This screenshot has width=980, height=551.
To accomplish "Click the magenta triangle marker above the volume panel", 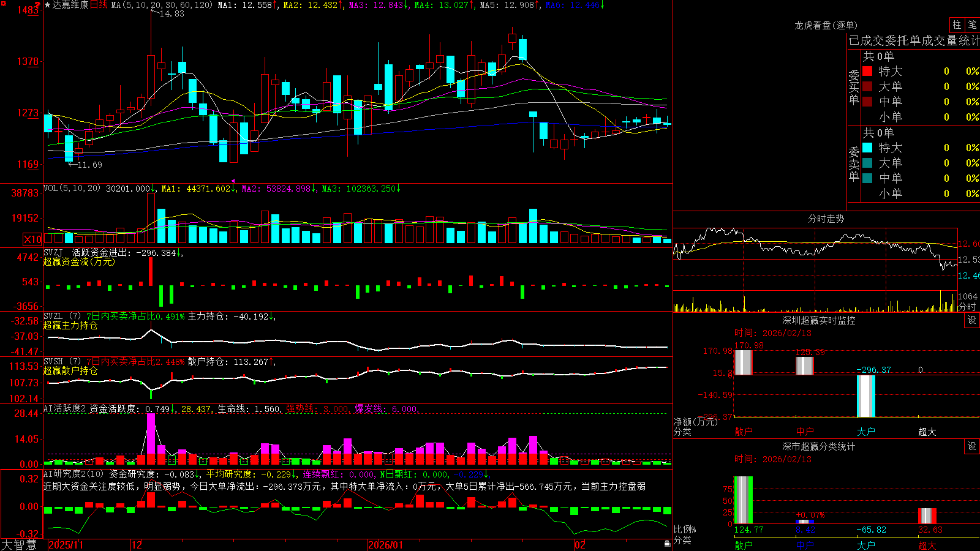I will click(x=233, y=181).
